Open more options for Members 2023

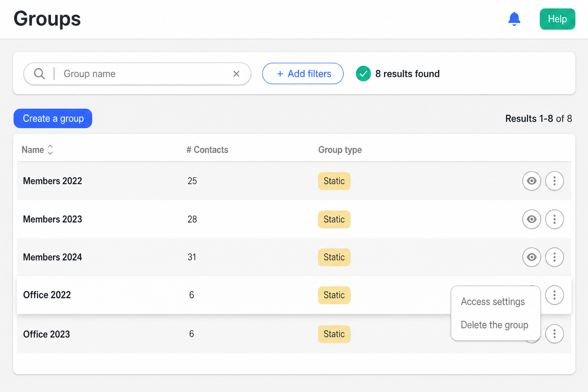coord(554,219)
